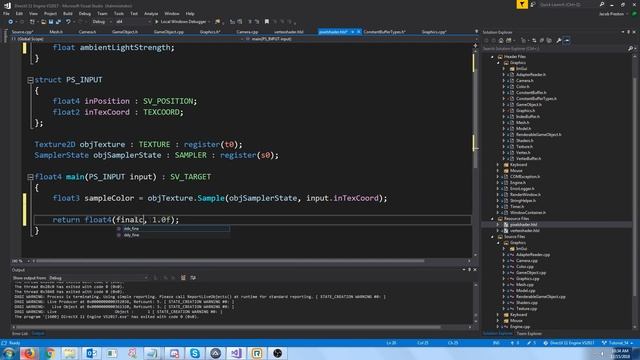The image size is (640, 360).
Task: Click the OBS icon in taskbar
Action: (x=278, y=353)
